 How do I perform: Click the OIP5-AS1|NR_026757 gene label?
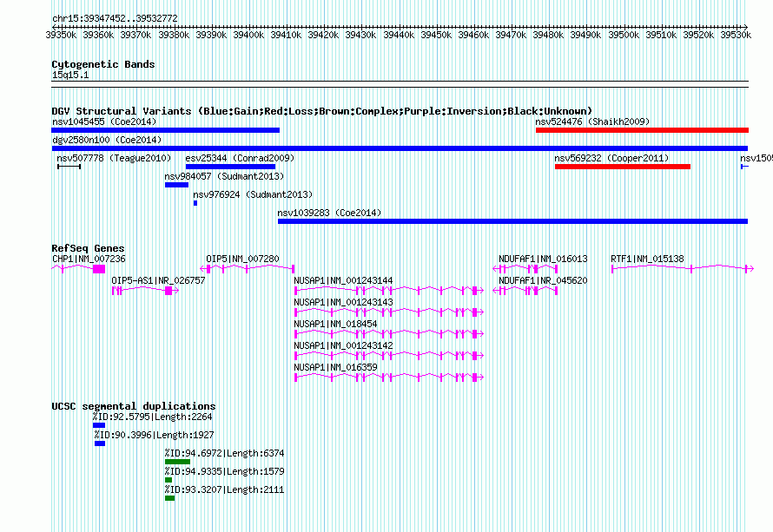click(158, 280)
